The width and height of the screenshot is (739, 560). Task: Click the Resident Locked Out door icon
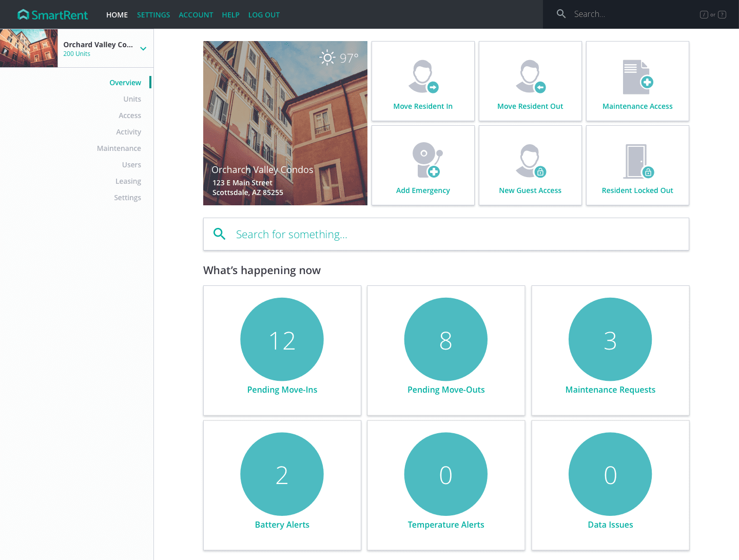coord(639,161)
